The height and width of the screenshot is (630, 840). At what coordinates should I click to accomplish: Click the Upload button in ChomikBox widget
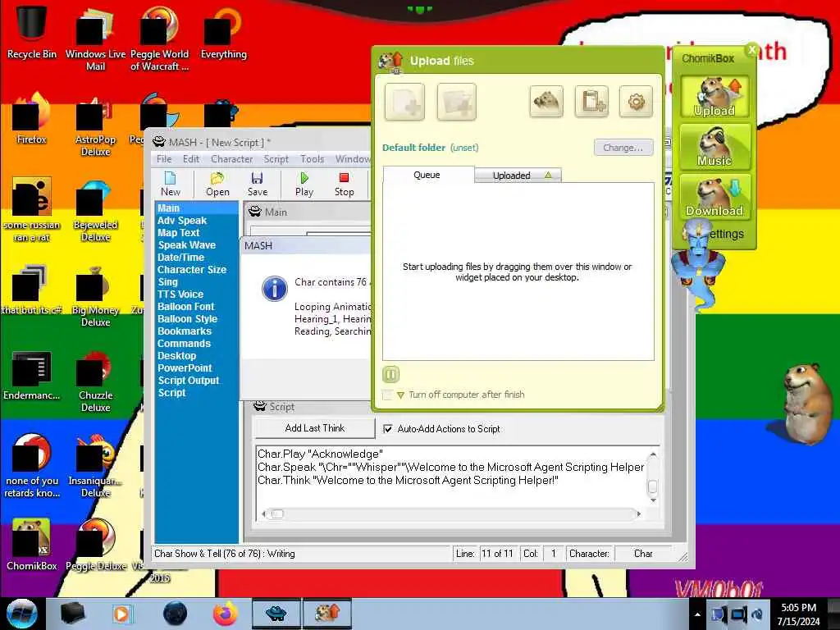[714, 97]
